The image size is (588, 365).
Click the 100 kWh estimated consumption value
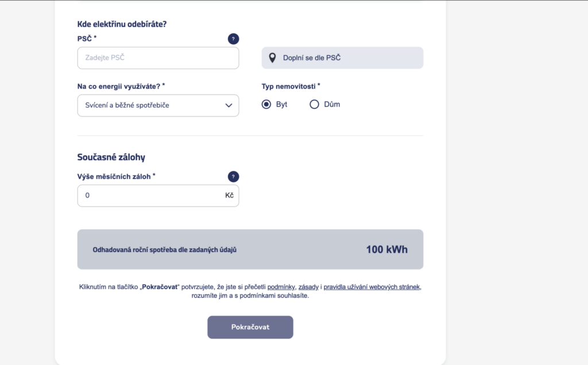(386, 250)
